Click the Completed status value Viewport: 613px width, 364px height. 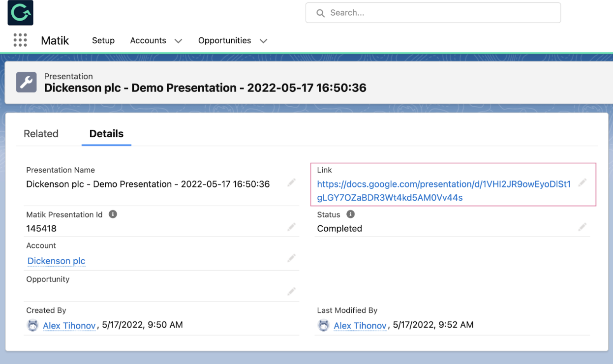pos(339,229)
